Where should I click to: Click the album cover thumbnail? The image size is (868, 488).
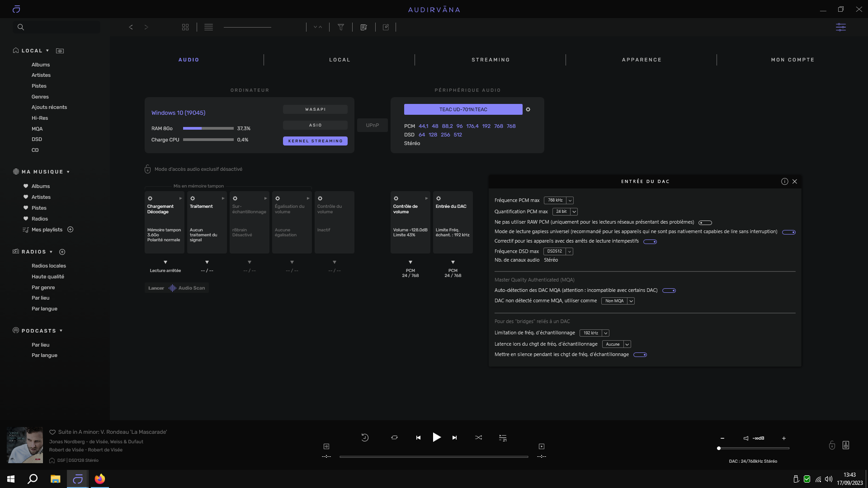click(x=24, y=445)
